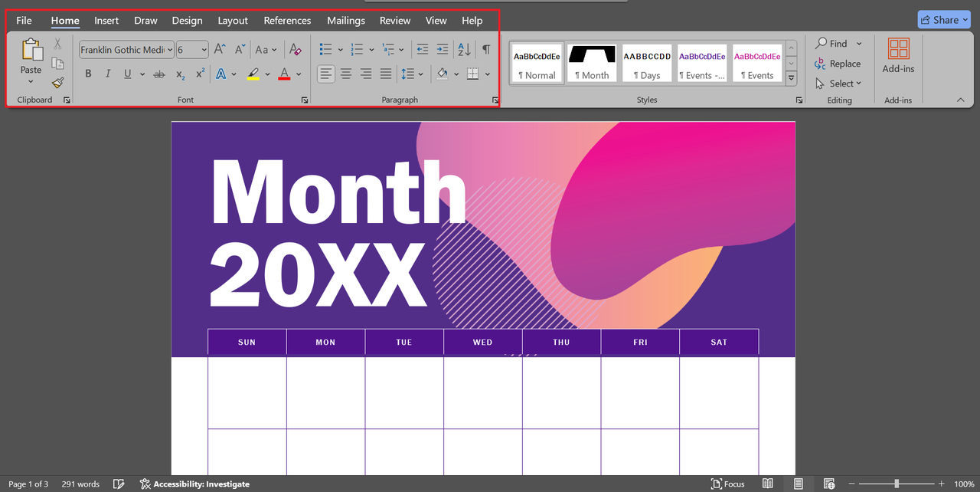Click the Share button
The image size is (980, 492).
pos(944,20)
